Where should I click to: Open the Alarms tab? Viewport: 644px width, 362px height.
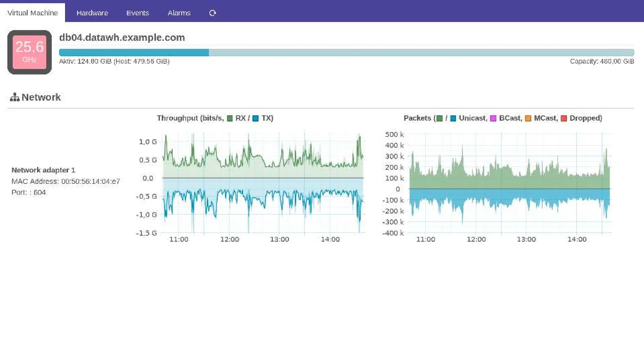tap(179, 13)
